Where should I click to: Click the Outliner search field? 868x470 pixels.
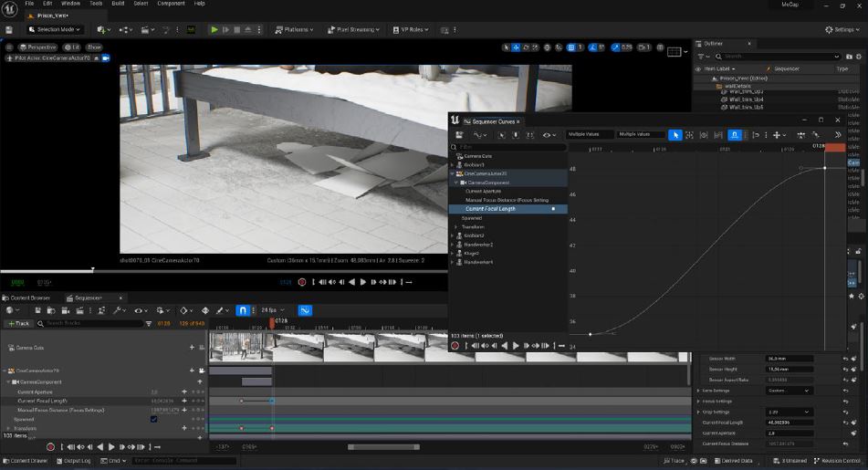778,57
